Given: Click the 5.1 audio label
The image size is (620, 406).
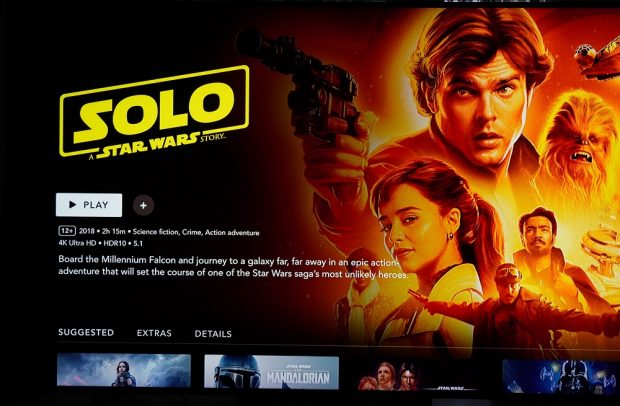Looking at the screenshot, I should point(138,244).
